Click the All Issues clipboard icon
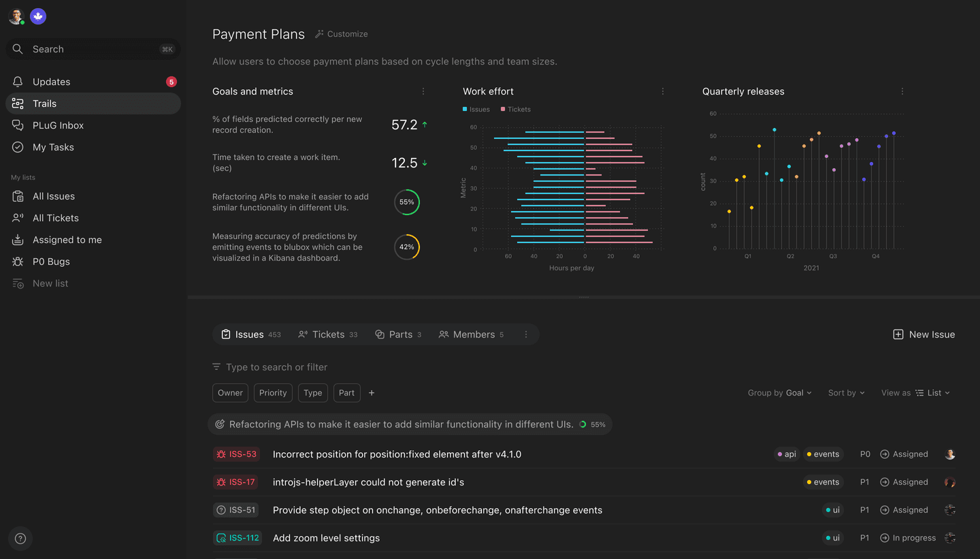Image resolution: width=980 pixels, height=559 pixels. coord(18,196)
